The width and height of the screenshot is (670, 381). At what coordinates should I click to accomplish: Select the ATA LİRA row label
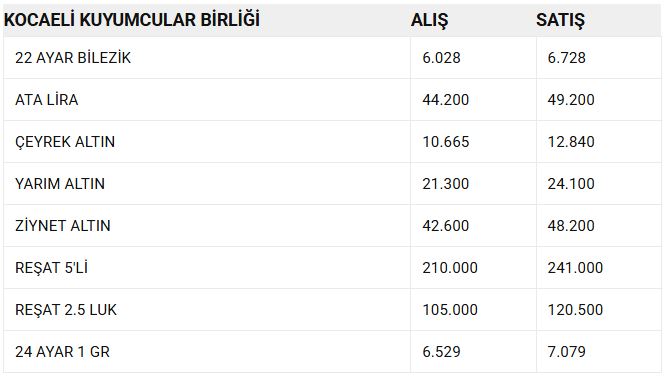(x=47, y=100)
